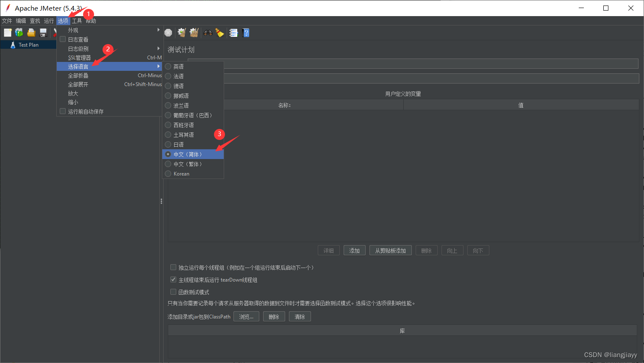This screenshot has height=363, width=644.
Task: Click the 删除 button beside 浏览...
Action: [274, 317]
